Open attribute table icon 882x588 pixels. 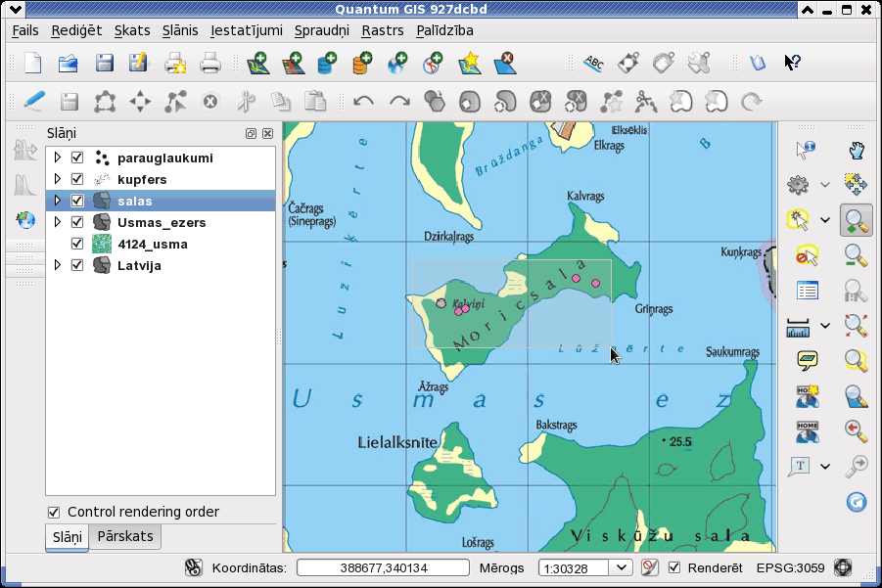[808, 292]
